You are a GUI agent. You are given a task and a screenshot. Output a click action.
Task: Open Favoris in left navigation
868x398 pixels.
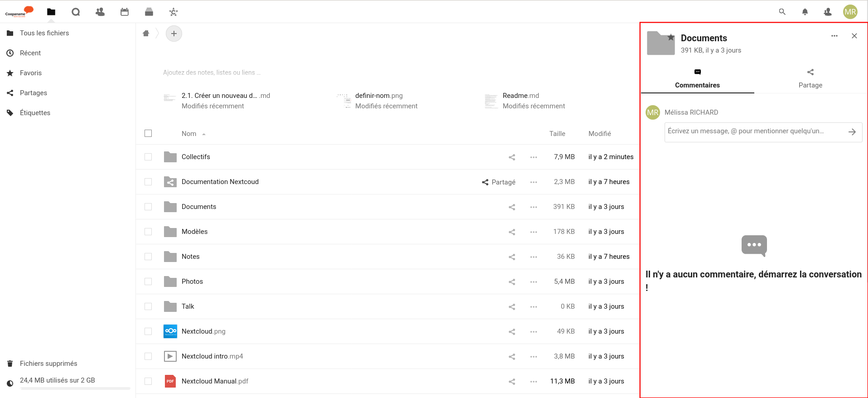[x=31, y=73]
